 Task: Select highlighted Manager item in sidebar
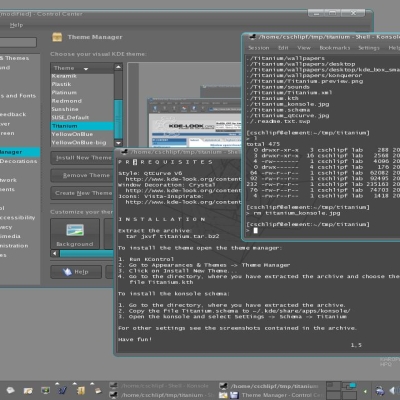[x=20, y=152]
